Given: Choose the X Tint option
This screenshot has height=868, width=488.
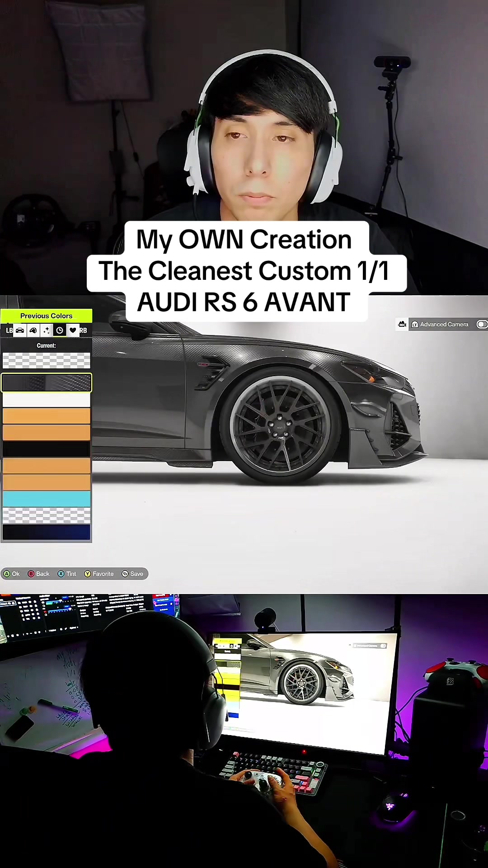Looking at the screenshot, I should (x=67, y=574).
